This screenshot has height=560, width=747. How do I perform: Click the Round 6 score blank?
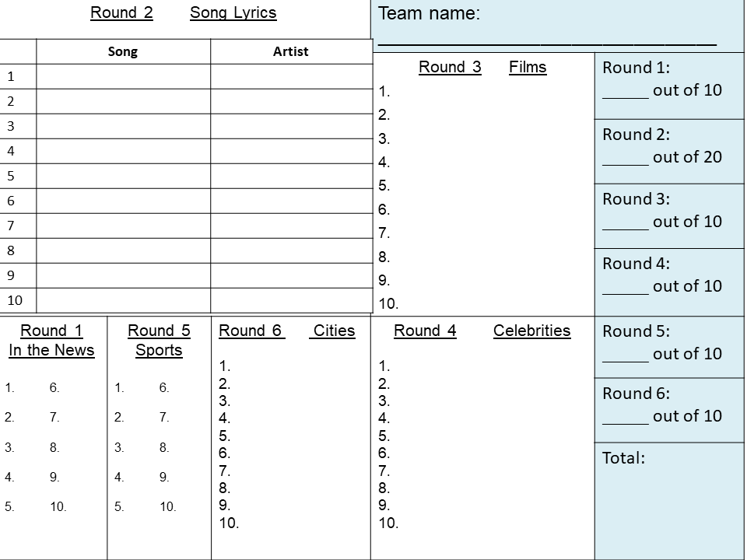coord(625,418)
